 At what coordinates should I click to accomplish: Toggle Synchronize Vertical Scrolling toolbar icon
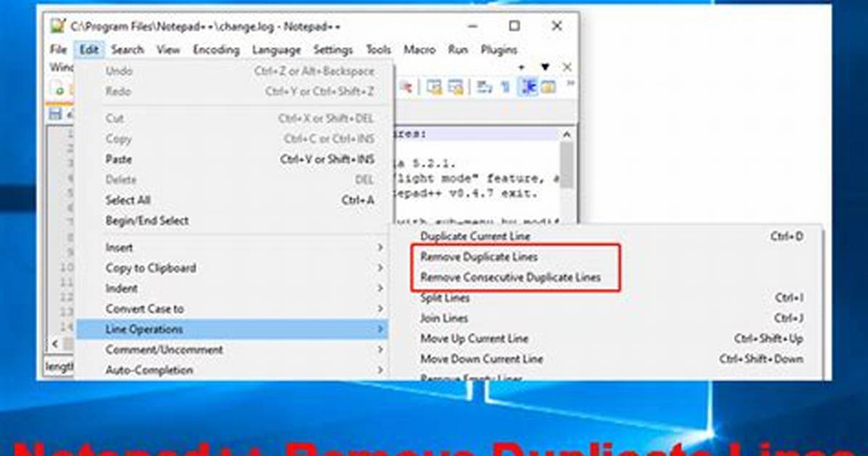click(435, 87)
